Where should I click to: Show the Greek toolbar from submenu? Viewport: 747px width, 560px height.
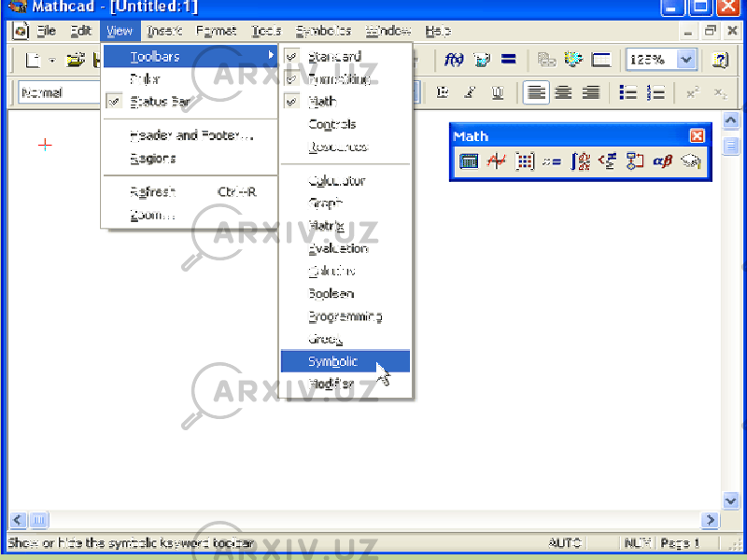click(x=345, y=339)
